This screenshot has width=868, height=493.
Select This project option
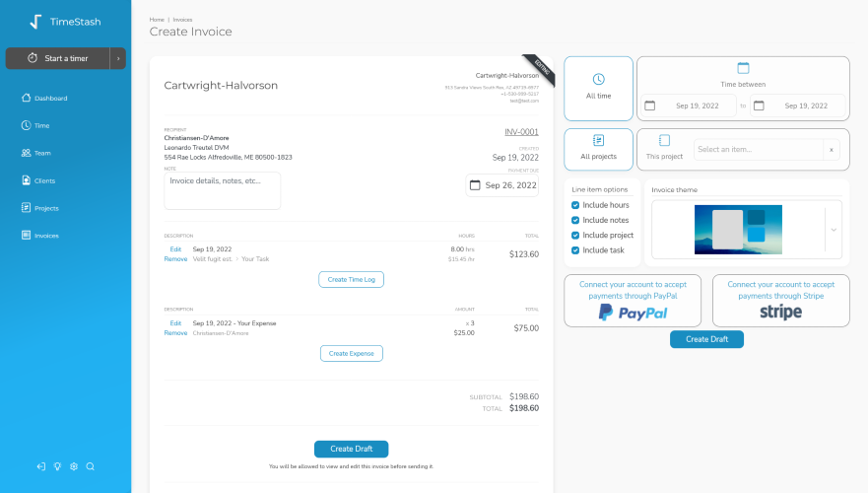point(664,148)
